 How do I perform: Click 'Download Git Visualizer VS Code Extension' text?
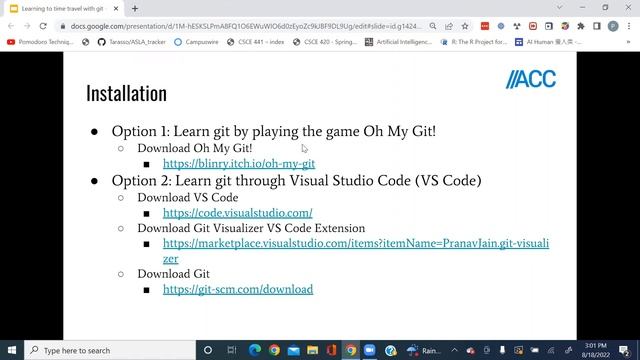pyautogui.click(x=251, y=228)
